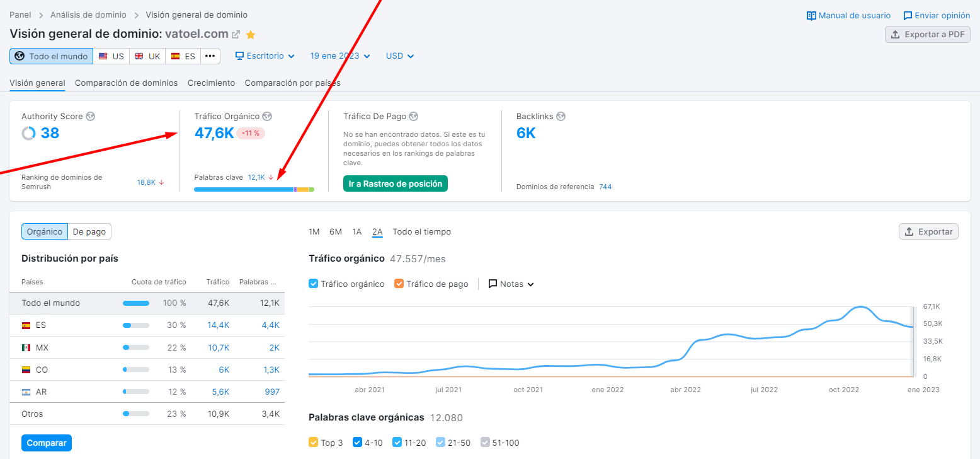The image size is (980, 459).
Task: Enable the 51-100 positions filter
Action: pos(485,443)
